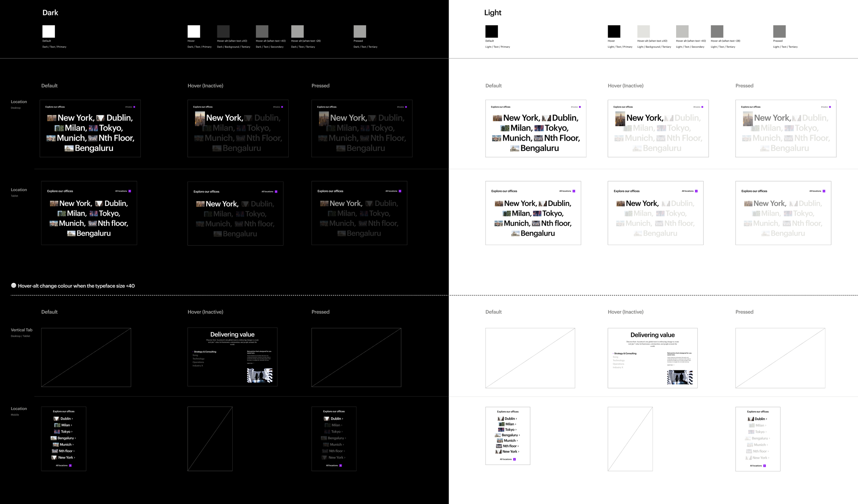Viewport: 858px width, 504px height.
Task: Click Tokyo photo icon in dark mobile Default list
Action: [57, 432]
